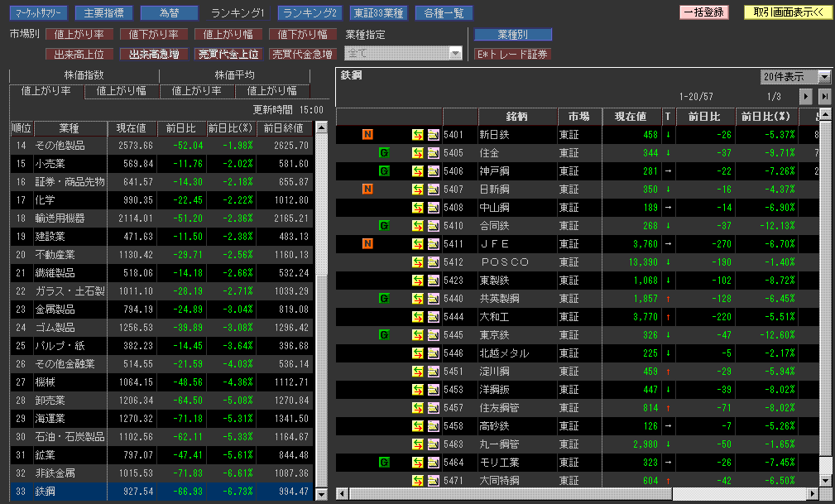Go to next page of 鉄鋼 stock list

(805, 96)
